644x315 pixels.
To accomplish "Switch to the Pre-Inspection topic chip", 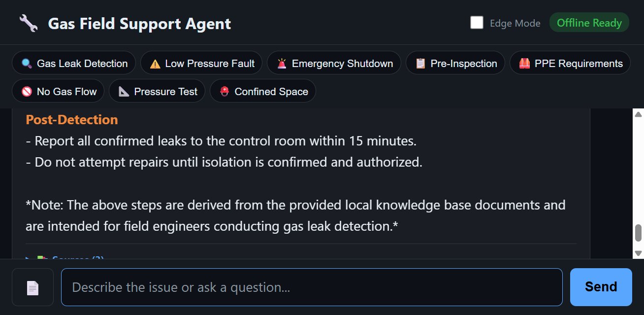I will tap(455, 63).
